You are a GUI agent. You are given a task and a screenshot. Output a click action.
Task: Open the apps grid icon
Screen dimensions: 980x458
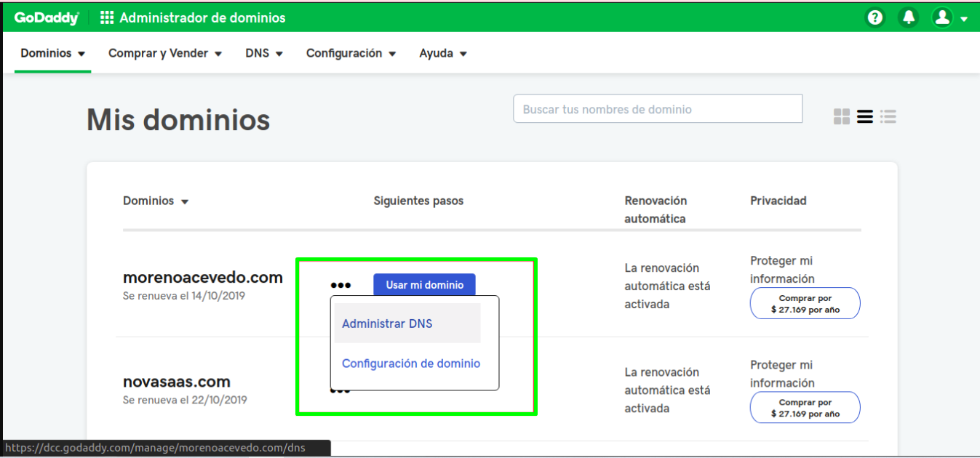click(x=107, y=17)
